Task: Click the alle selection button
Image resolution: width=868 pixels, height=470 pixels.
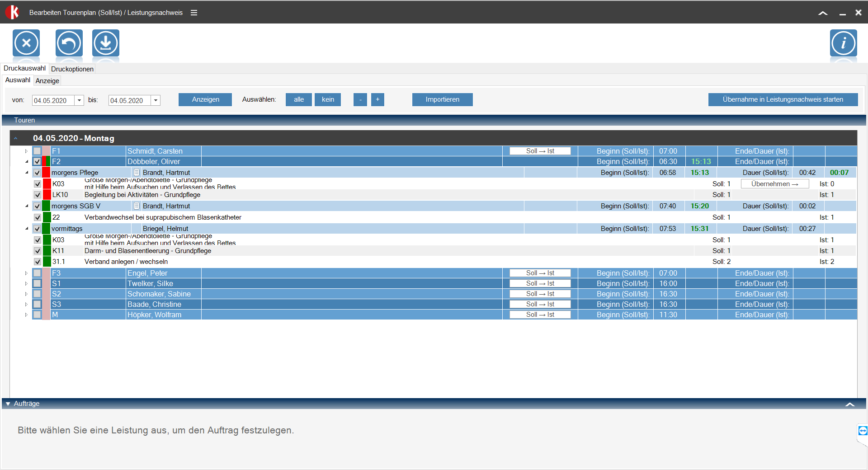Action: click(299, 99)
